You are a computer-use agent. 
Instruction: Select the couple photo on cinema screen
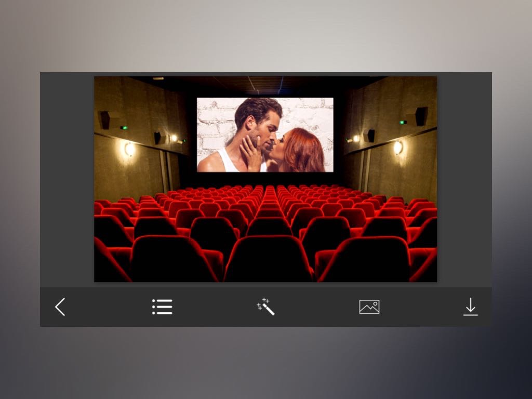(265, 135)
